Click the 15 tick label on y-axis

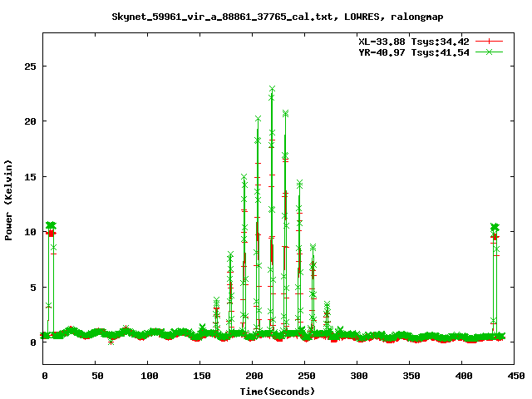tap(32, 176)
